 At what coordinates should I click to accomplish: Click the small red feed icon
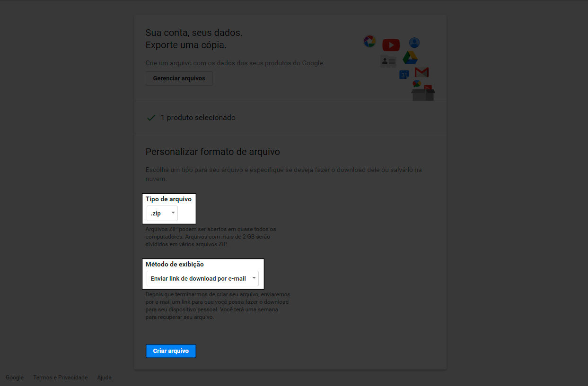[428, 88]
